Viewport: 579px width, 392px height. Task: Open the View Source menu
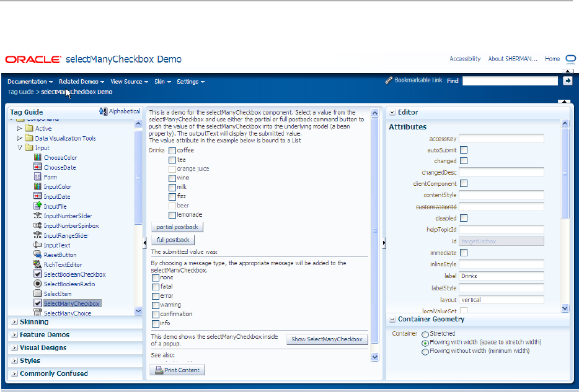(x=129, y=82)
